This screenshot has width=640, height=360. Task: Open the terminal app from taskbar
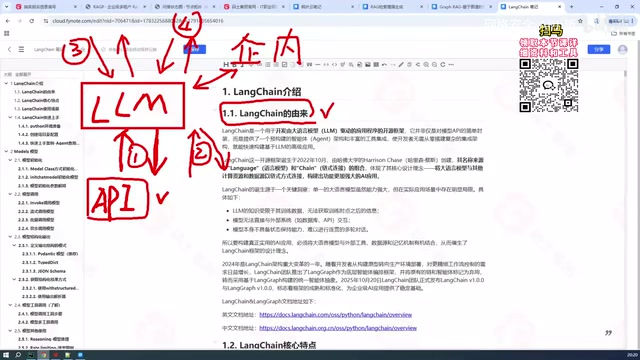pos(31,355)
